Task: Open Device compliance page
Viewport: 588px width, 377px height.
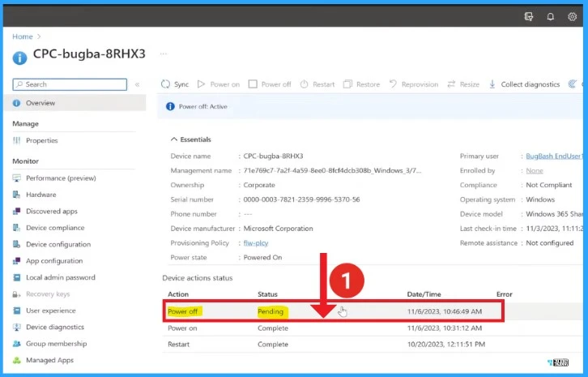Action: tap(55, 228)
